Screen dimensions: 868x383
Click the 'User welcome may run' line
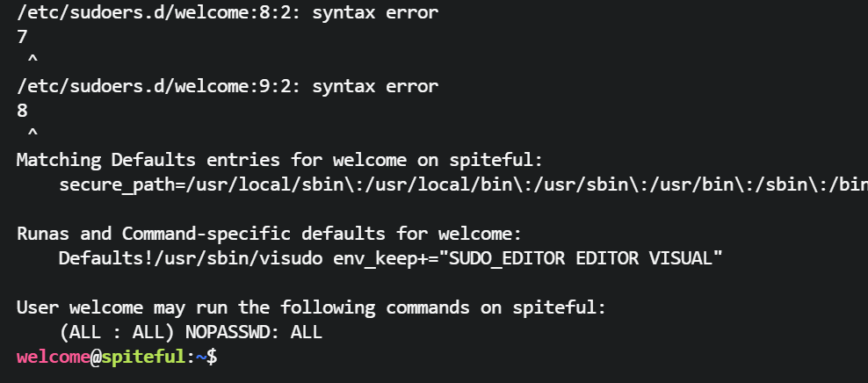pos(311,307)
